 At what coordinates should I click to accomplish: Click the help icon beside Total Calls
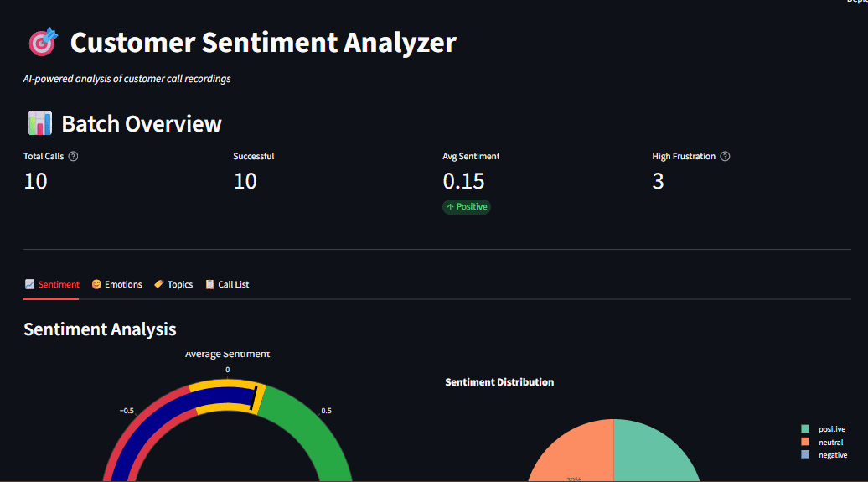(x=73, y=157)
